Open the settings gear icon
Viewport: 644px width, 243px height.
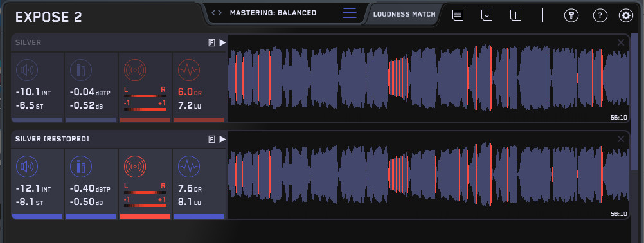626,15
